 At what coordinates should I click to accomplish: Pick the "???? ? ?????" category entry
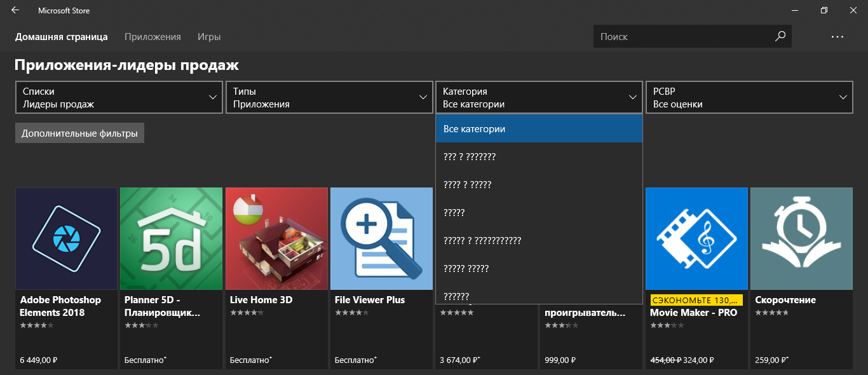(539, 184)
